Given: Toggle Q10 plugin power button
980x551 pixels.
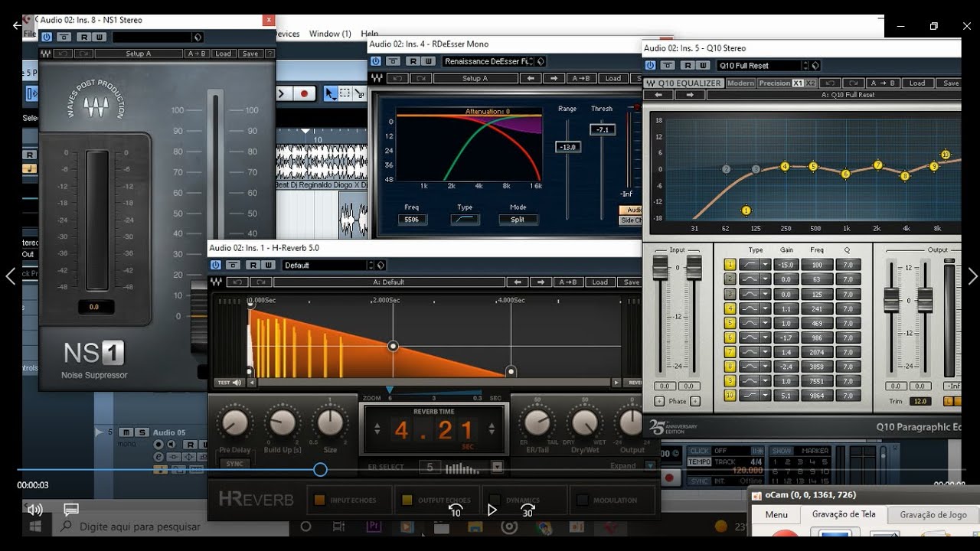Looking at the screenshot, I should click(652, 66).
